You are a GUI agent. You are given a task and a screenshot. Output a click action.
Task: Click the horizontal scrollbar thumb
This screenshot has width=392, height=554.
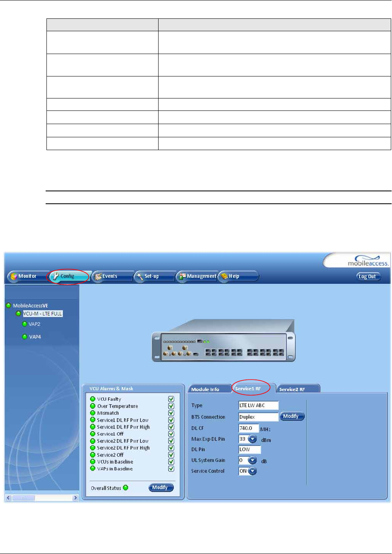click(23, 498)
